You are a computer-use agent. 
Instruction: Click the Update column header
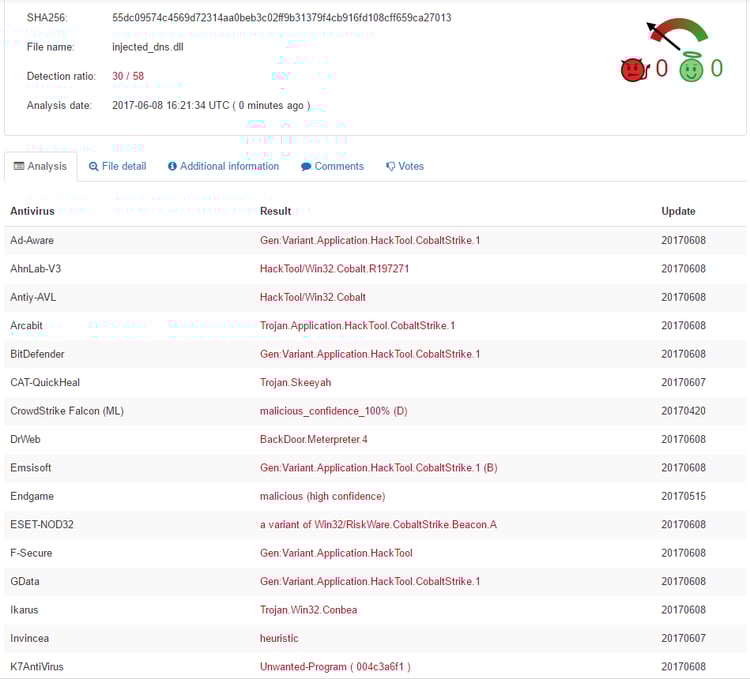click(678, 211)
